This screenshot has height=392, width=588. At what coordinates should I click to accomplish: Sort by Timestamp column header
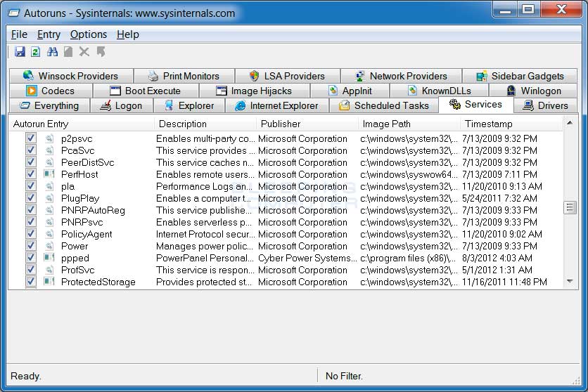click(x=511, y=124)
